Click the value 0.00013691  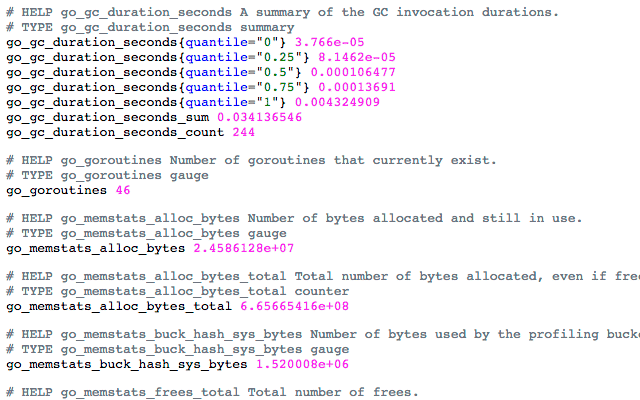(x=357, y=87)
